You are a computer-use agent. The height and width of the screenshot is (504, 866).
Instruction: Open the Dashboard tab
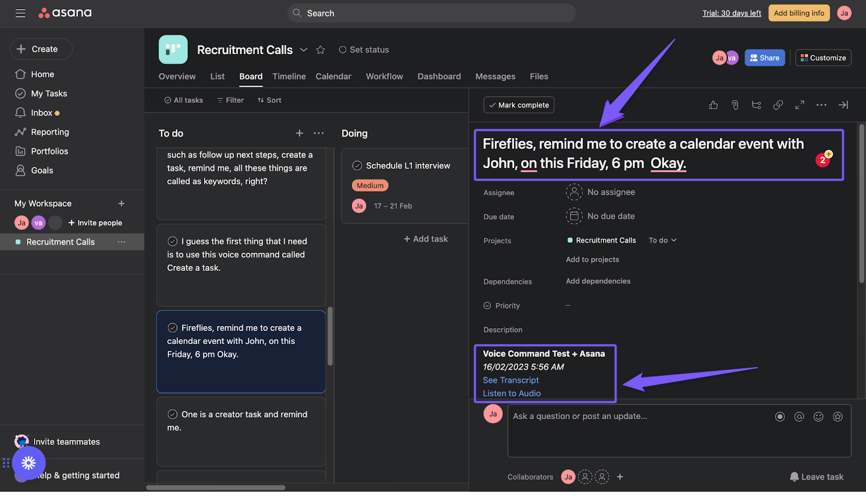(x=439, y=76)
